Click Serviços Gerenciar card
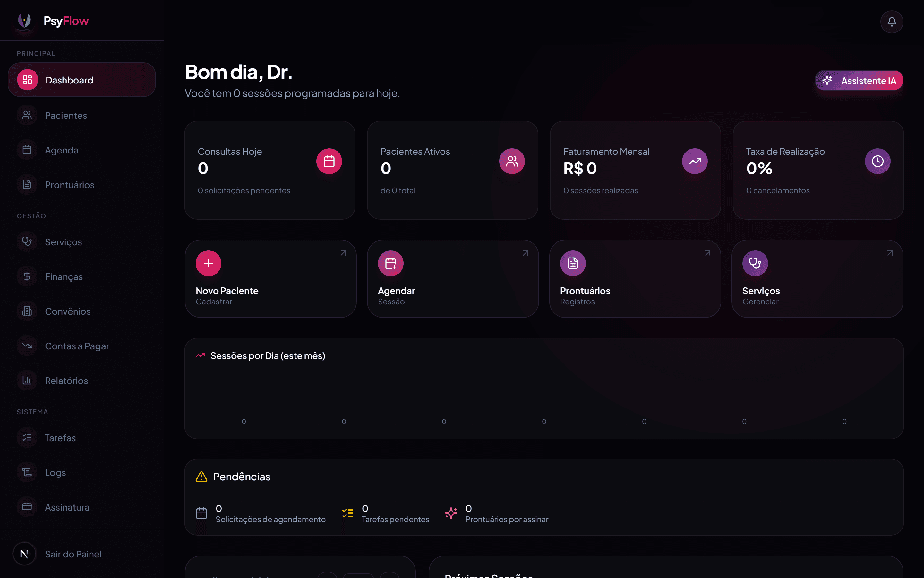This screenshot has height=578, width=924. [x=817, y=279]
